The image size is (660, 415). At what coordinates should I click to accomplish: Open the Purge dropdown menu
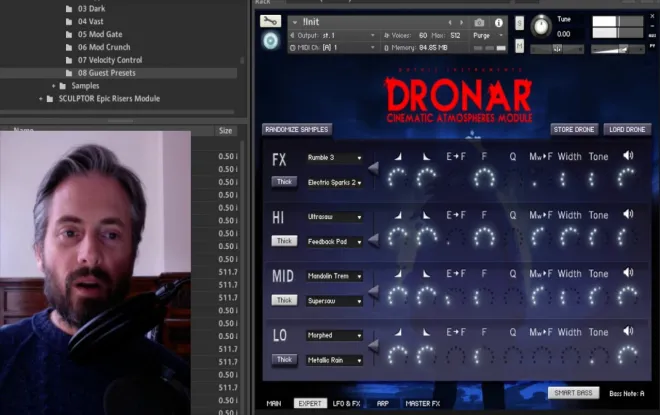coord(488,36)
